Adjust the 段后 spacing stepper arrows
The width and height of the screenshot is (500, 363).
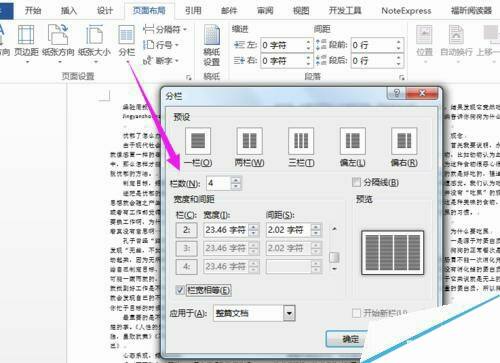tap(399, 61)
